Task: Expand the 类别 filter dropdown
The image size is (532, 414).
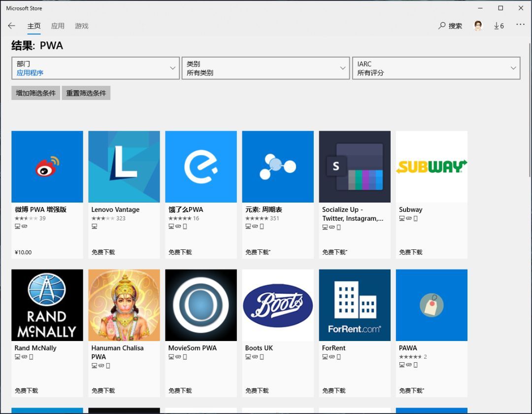Action: click(x=266, y=68)
